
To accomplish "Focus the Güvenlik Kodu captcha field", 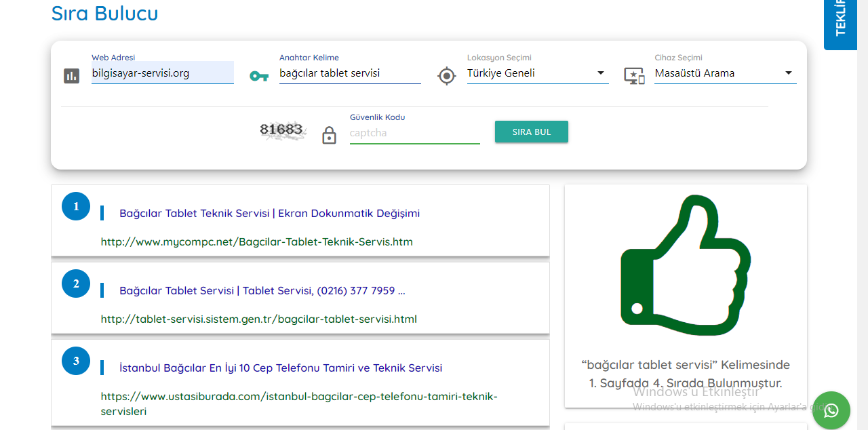I will (x=415, y=133).
